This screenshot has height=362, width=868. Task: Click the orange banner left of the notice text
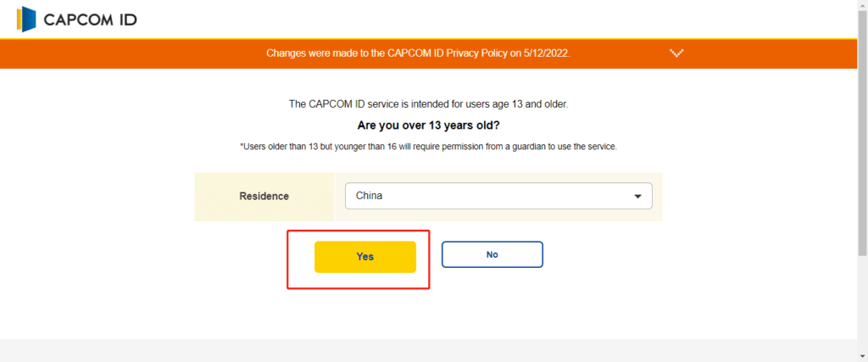(x=133, y=53)
